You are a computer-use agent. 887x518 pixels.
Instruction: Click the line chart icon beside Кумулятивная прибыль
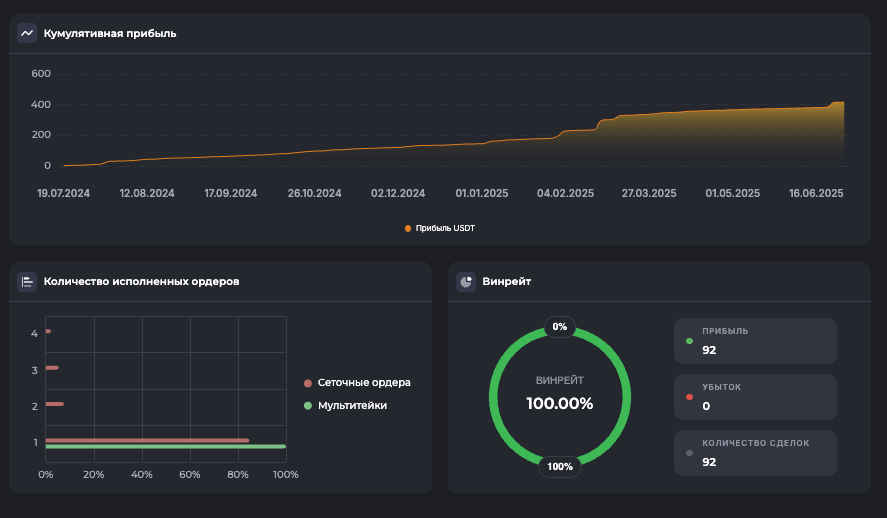point(27,33)
